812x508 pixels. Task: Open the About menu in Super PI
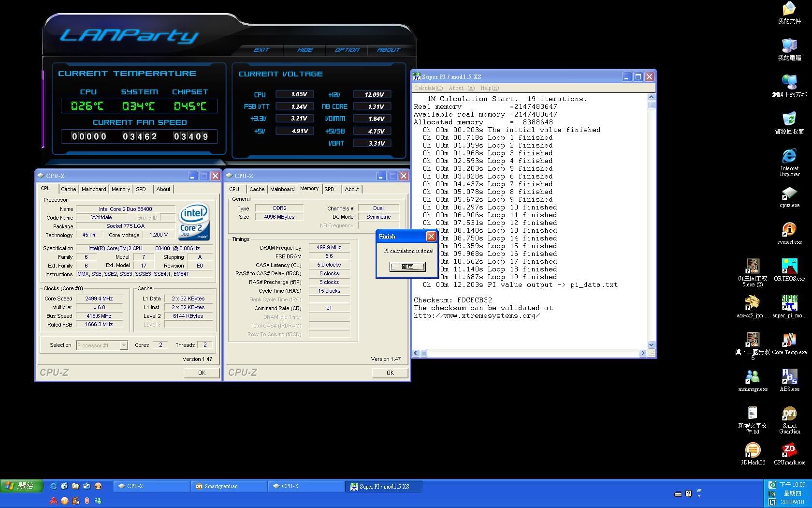click(462, 88)
